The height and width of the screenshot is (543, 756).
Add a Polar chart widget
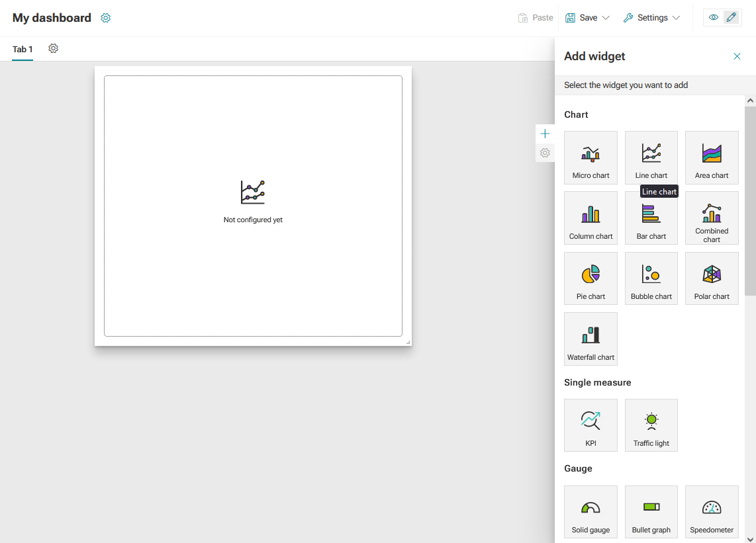click(x=712, y=278)
